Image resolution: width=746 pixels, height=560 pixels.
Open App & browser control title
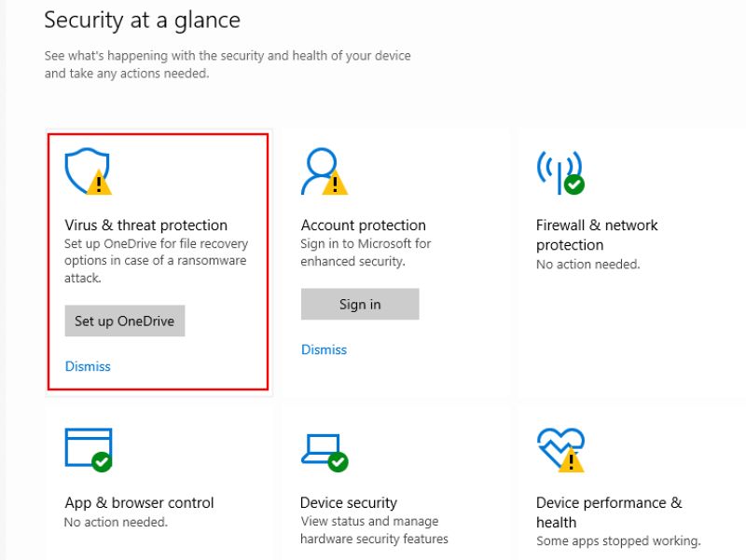pyautogui.click(x=139, y=502)
